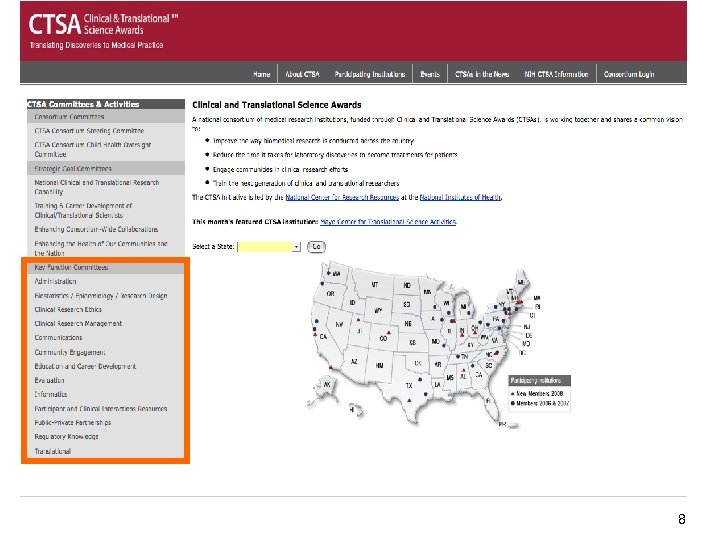Screen dimensions: 720x540
Task: Open NIH CTSA Information
Action: pyautogui.click(x=556, y=74)
